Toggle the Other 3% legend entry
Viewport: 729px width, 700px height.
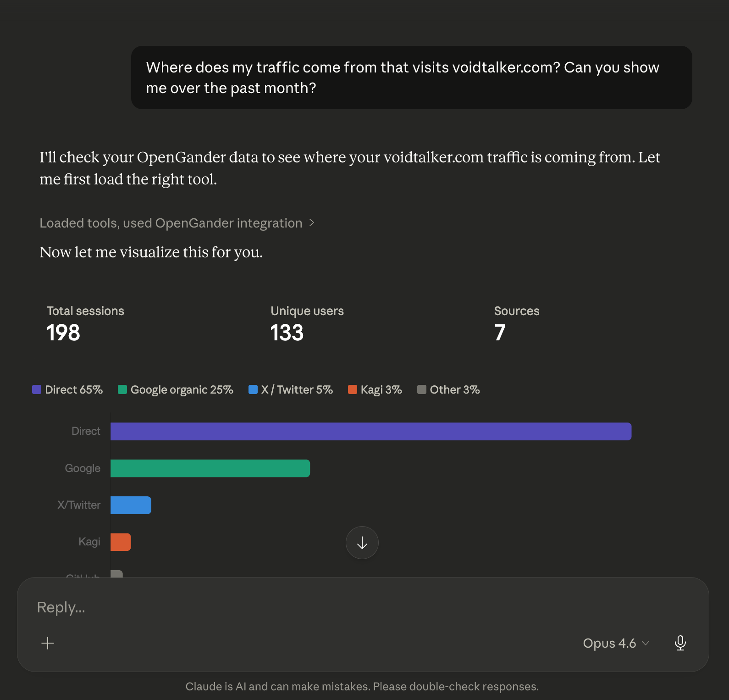pyautogui.click(x=448, y=390)
